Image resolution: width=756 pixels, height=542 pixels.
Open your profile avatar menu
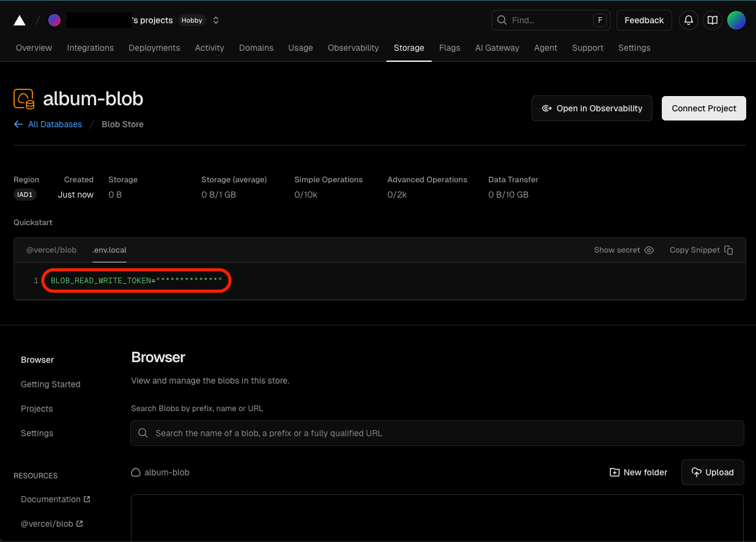point(736,20)
